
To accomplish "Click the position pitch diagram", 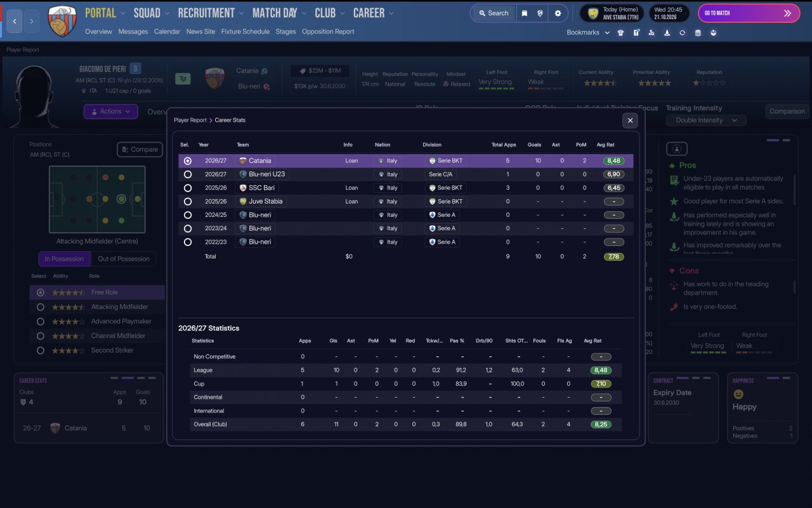I will pyautogui.click(x=97, y=199).
